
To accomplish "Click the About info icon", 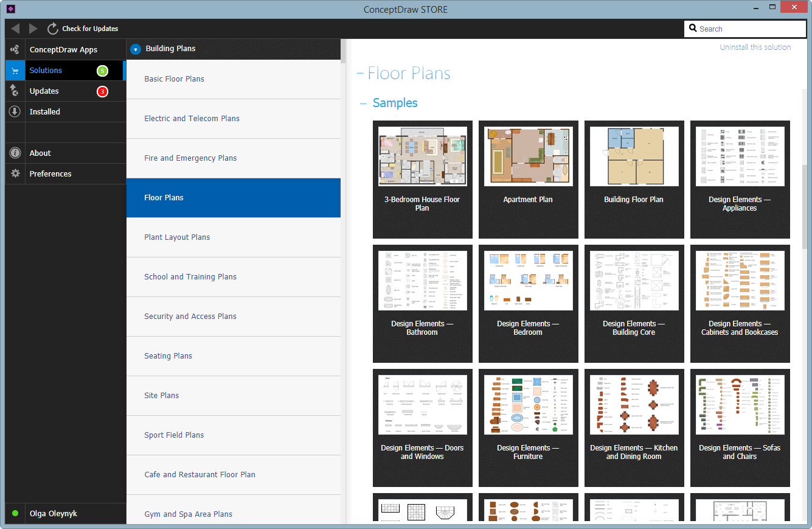I will tap(15, 153).
